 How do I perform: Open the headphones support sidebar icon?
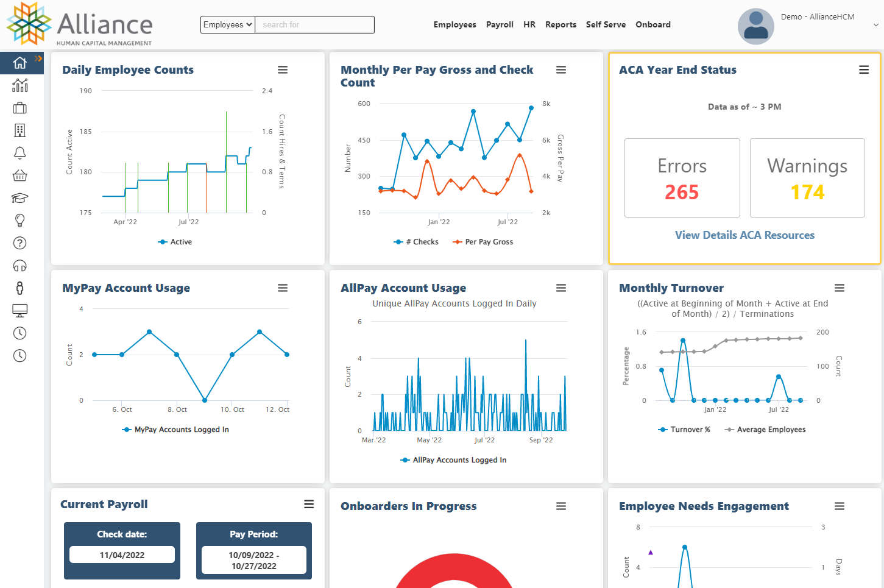click(19, 266)
